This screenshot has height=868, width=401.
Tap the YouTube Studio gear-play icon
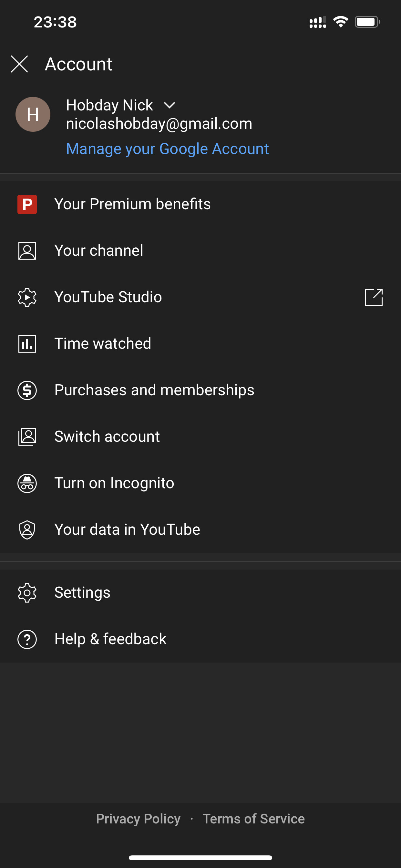[27, 297]
